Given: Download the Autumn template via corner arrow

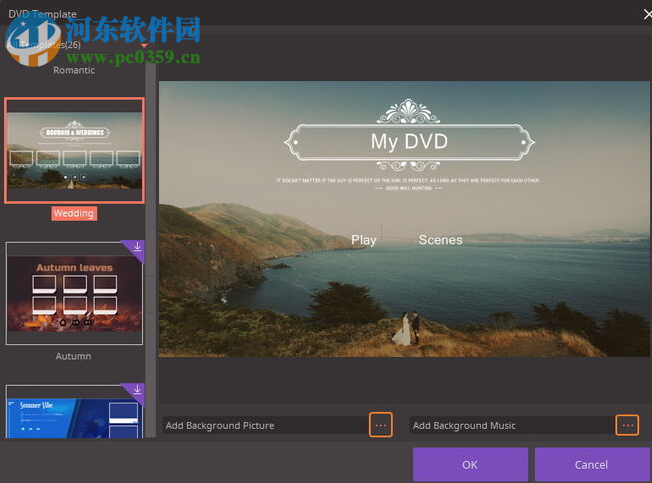Looking at the screenshot, I should click(x=137, y=248).
